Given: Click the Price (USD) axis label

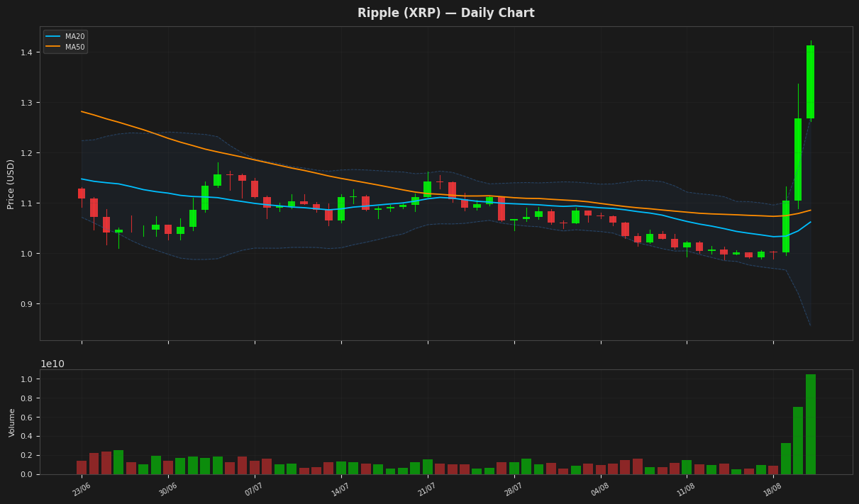Looking at the screenshot, I should coord(11,184).
